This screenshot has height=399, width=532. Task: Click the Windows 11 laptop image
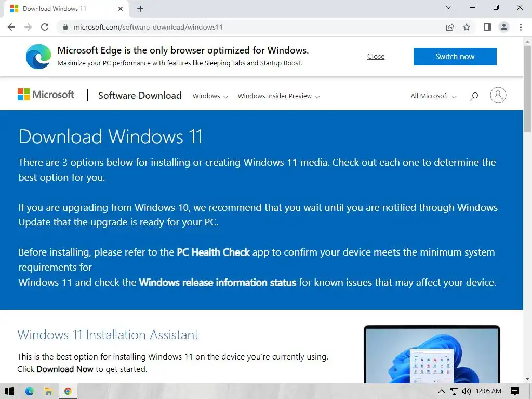coord(432,354)
